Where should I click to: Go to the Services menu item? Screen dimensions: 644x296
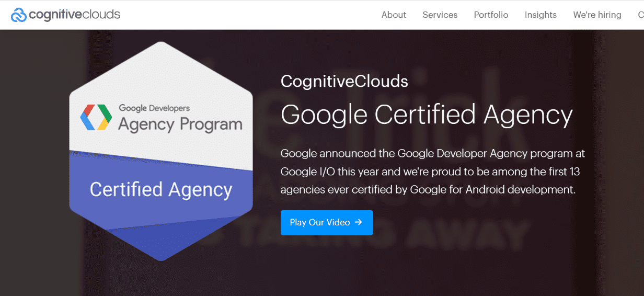[x=440, y=15]
